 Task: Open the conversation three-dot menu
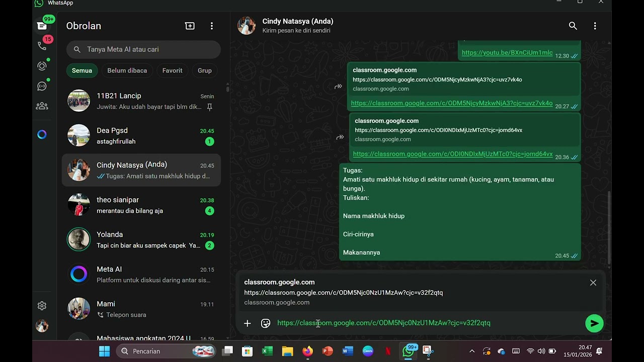(595, 26)
